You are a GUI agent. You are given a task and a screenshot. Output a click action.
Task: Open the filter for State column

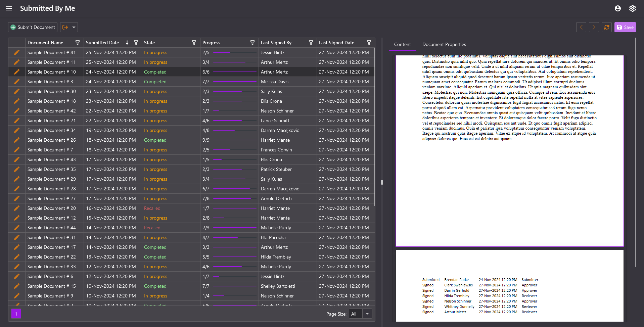click(x=194, y=43)
